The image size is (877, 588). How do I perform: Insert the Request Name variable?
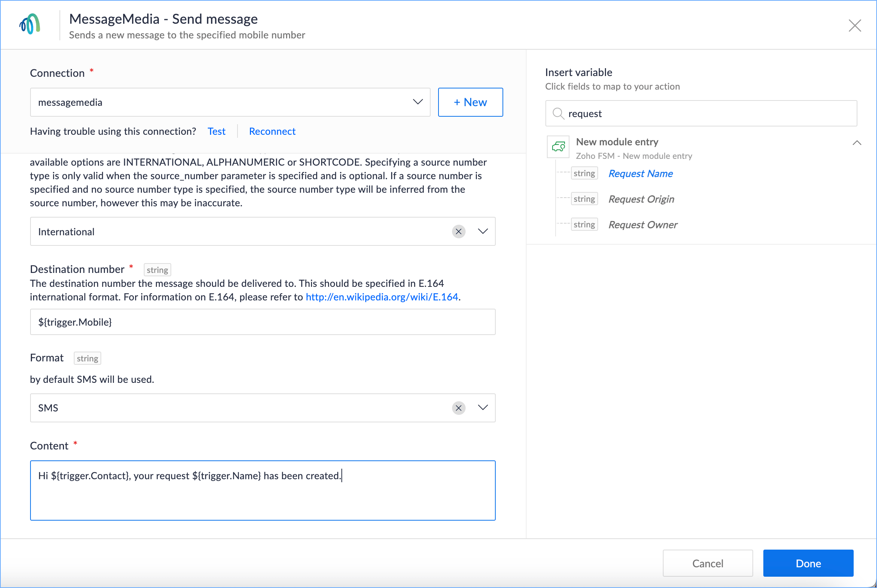(x=640, y=174)
